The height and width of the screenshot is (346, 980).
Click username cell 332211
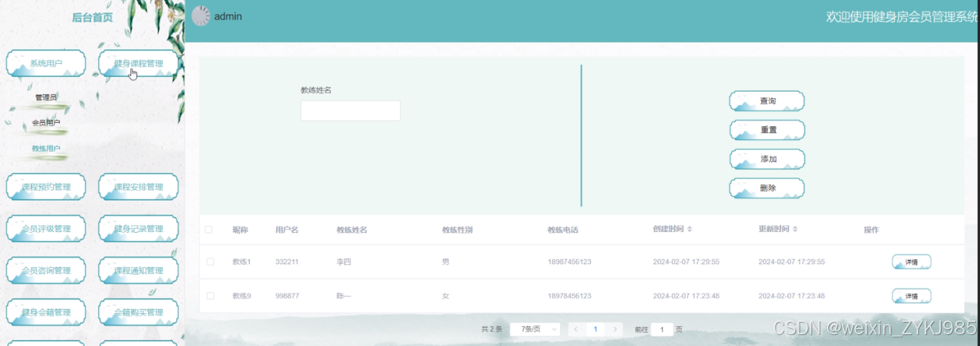(x=287, y=262)
